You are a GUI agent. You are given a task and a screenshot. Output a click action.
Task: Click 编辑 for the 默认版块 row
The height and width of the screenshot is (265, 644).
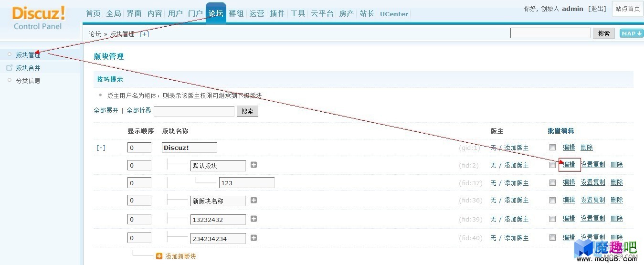569,164
